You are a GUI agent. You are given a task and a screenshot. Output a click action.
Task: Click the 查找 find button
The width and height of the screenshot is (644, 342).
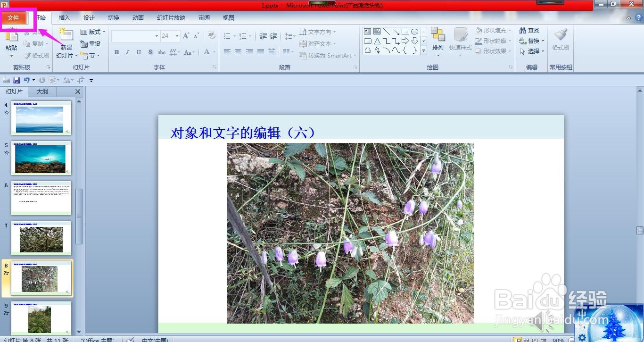pos(529,31)
